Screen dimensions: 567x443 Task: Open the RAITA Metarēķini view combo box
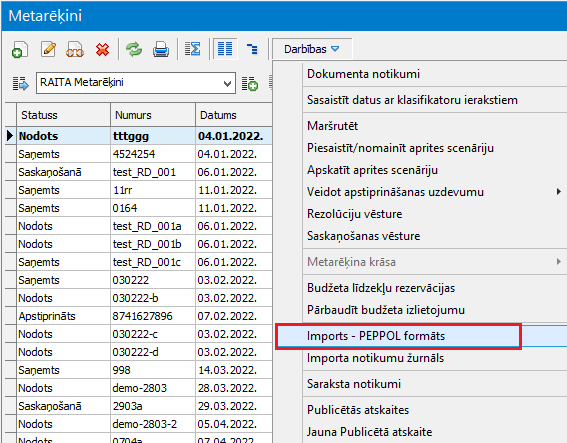point(136,83)
